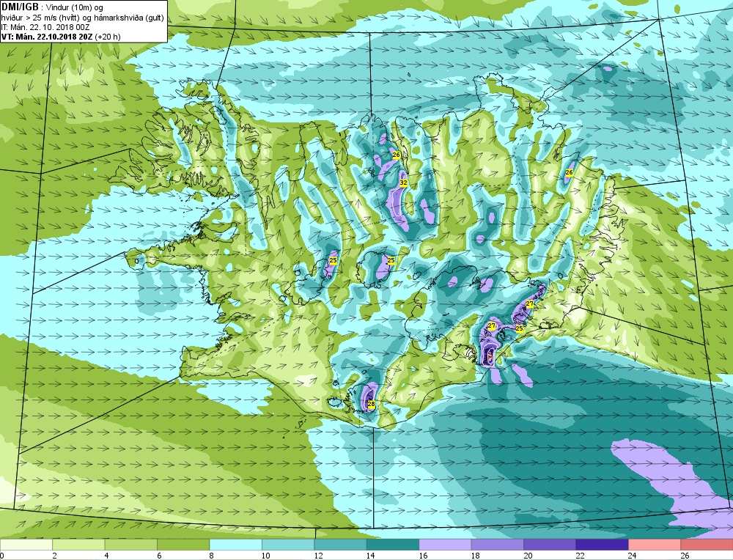
Task: Click the yellow gust label 32
Action: click(403, 183)
